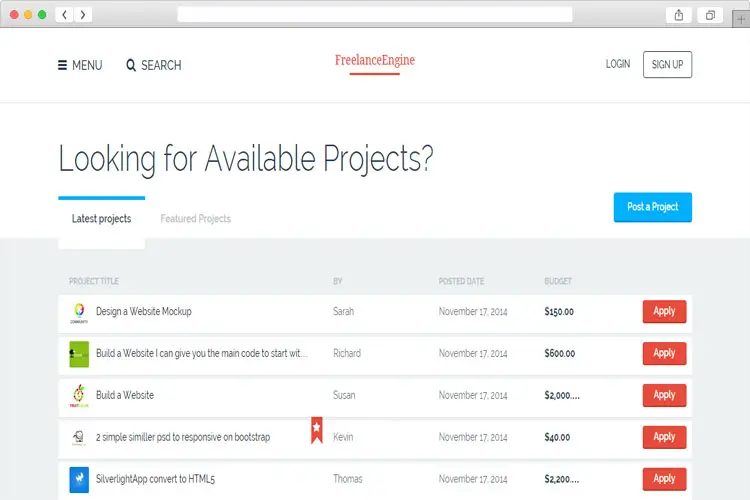This screenshot has height=500, width=750.
Task: Click the browser share icon
Action: (x=679, y=15)
